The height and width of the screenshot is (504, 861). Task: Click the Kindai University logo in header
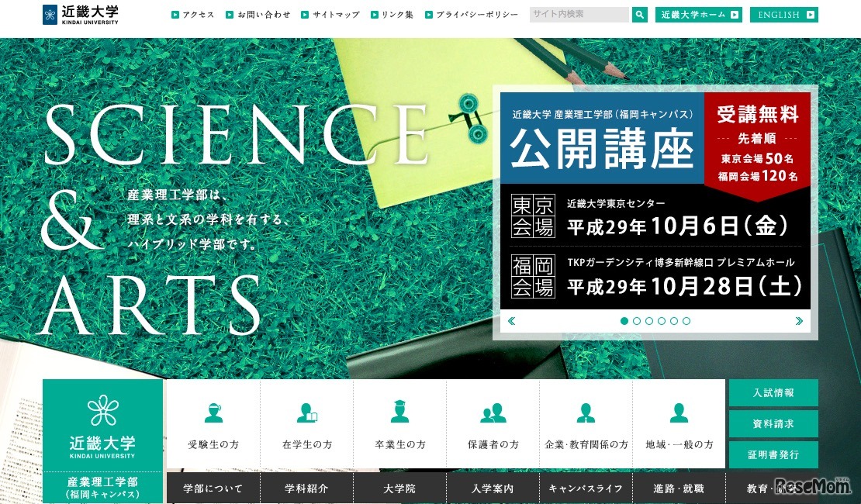pos(81,15)
